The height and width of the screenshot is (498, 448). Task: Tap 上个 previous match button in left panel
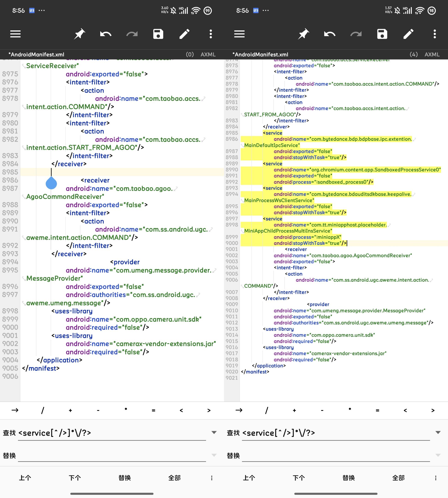(25, 478)
